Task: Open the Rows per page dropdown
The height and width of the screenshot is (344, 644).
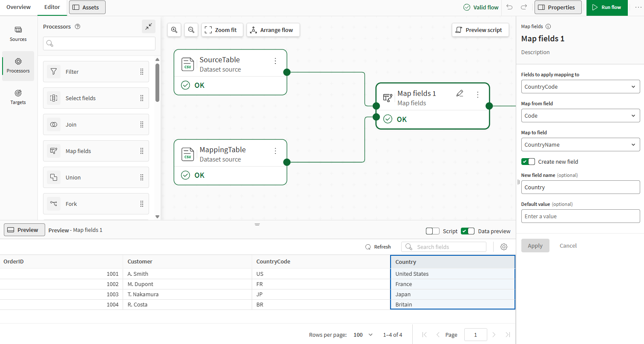Action: pos(363,335)
